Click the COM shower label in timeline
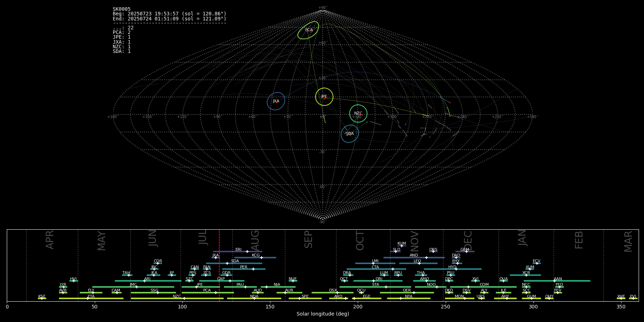The height and width of the screenshot is (322, 644). point(484,285)
